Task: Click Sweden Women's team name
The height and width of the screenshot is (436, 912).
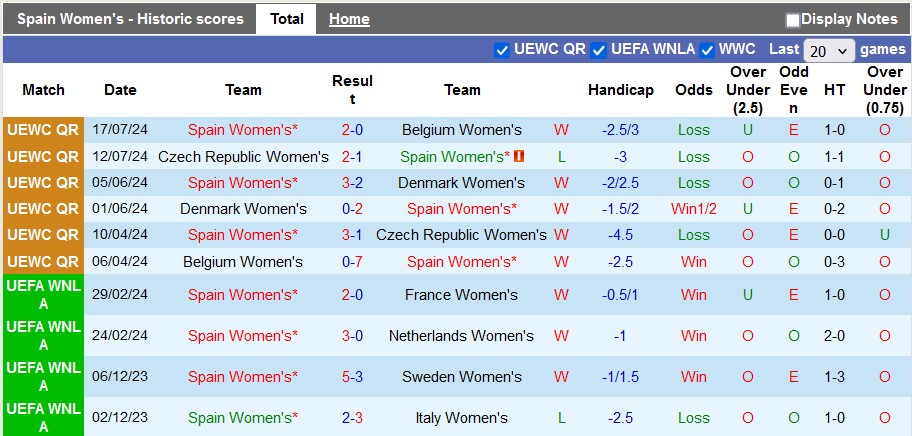Action: [x=462, y=377]
